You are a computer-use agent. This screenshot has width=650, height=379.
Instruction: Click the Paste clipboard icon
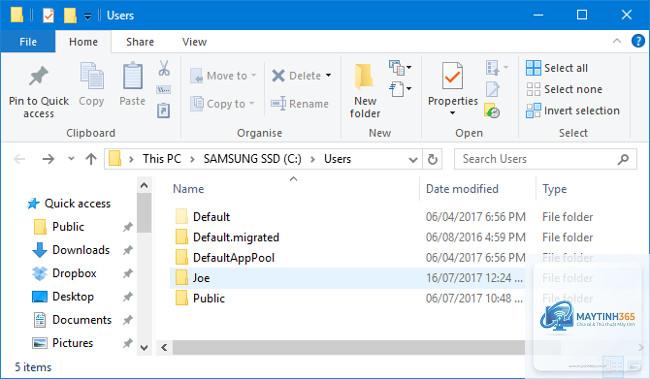pyautogui.click(x=133, y=76)
